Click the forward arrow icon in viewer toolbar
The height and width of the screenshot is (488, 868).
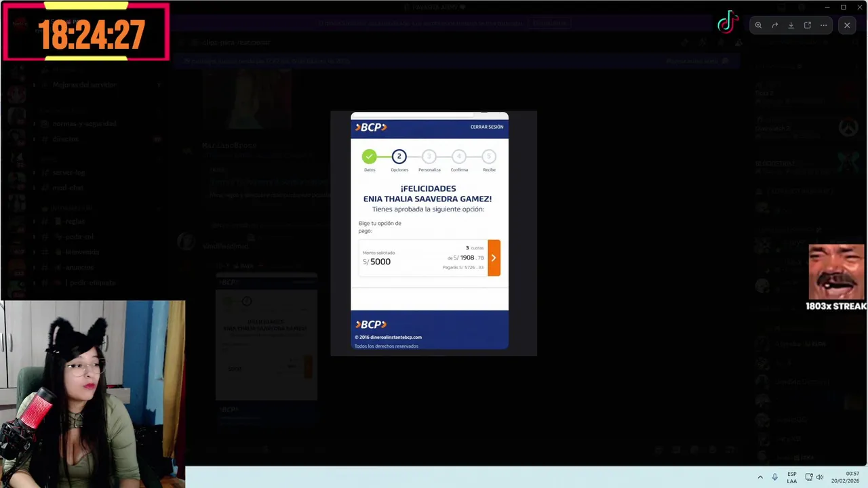tap(774, 25)
